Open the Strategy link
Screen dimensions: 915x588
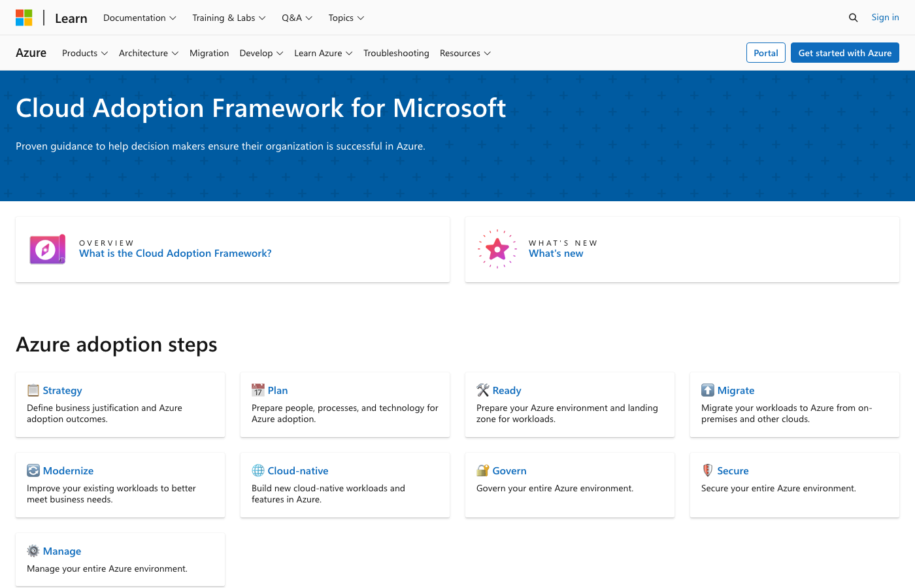coord(63,391)
